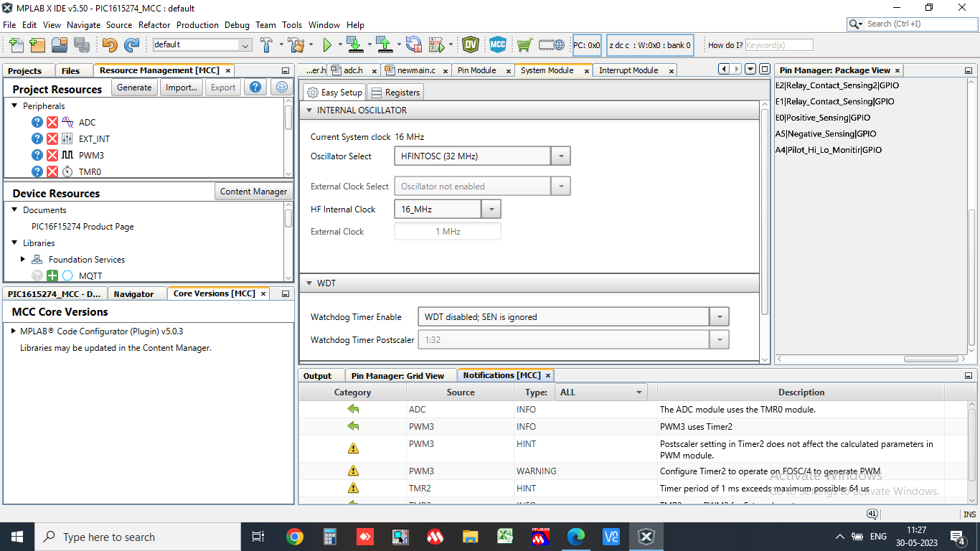Open Oscillator Select dropdown
Image resolution: width=980 pixels, height=551 pixels.
(x=560, y=156)
